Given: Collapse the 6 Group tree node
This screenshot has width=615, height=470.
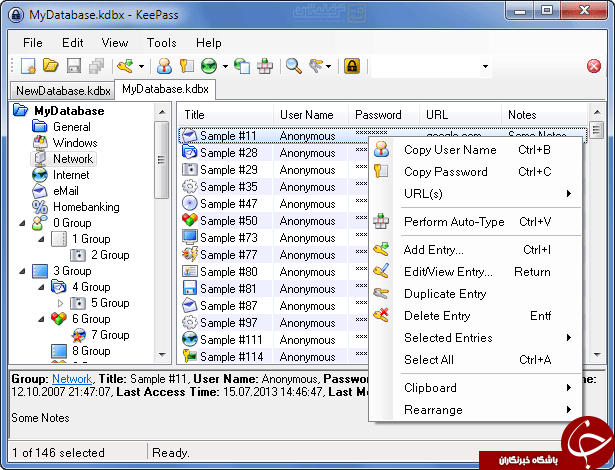Looking at the screenshot, I should point(42,319).
